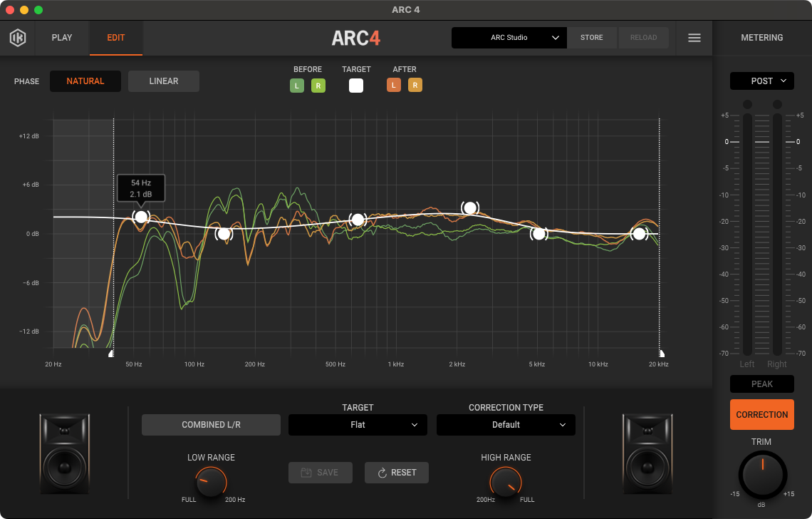Open the Metering panel header
812x519 pixels.
pos(761,38)
